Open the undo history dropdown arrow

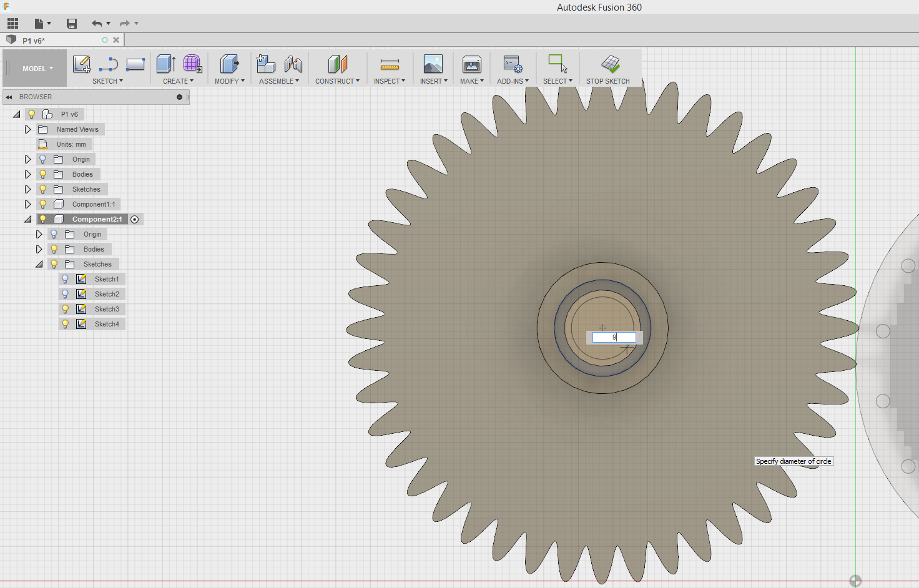109,24
